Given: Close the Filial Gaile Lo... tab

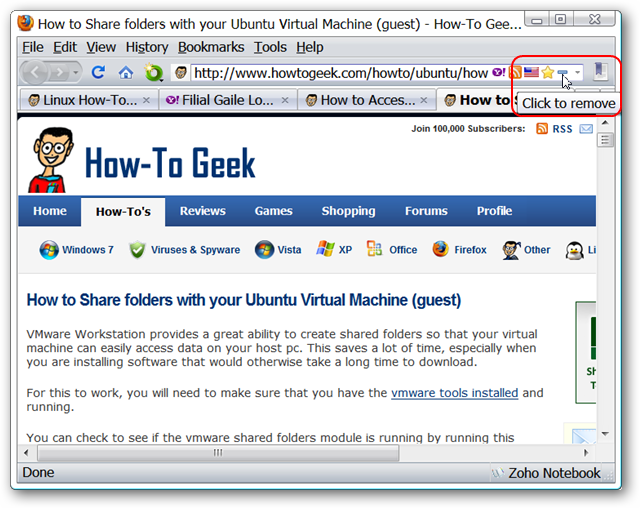Looking at the screenshot, I should pyautogui.click(x=285, y=100).
